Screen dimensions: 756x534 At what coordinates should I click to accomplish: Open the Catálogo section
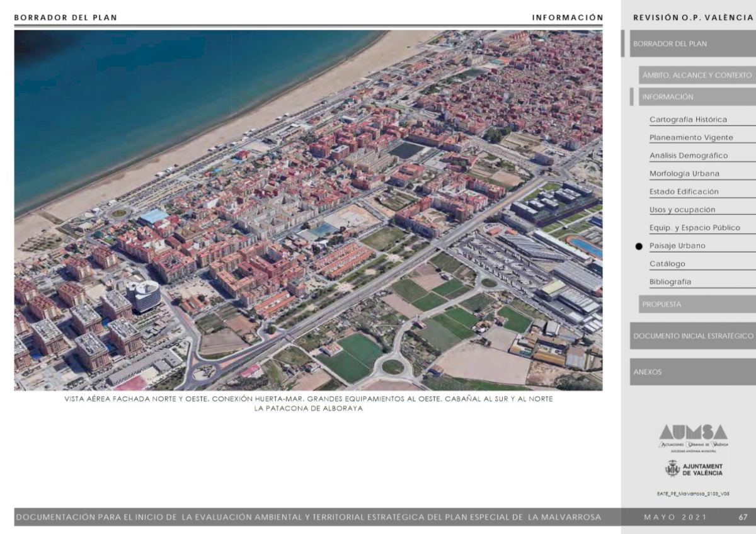[x=667, y=264]
